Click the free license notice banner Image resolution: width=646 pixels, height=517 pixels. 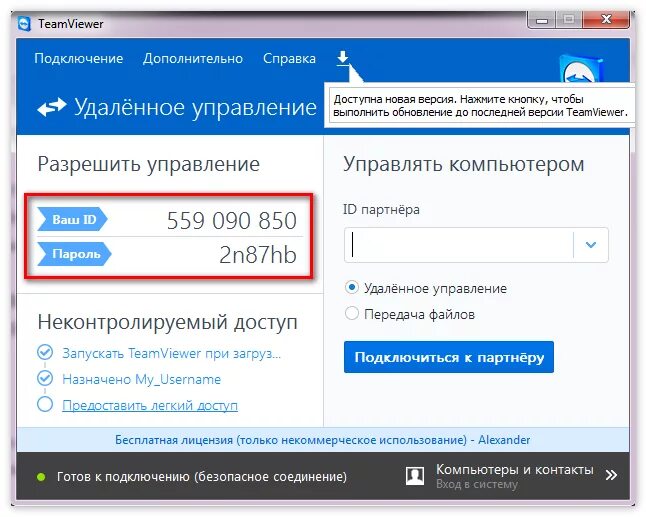[x=323, y=440]
